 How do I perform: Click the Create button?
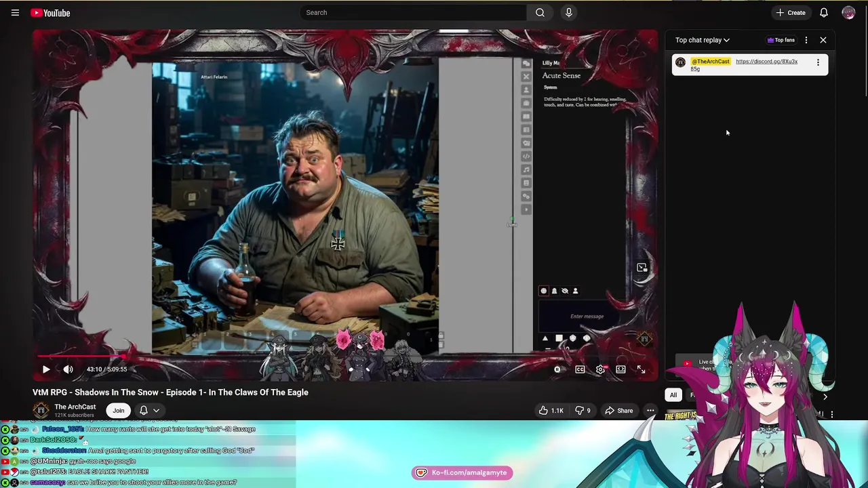(791, 13)
